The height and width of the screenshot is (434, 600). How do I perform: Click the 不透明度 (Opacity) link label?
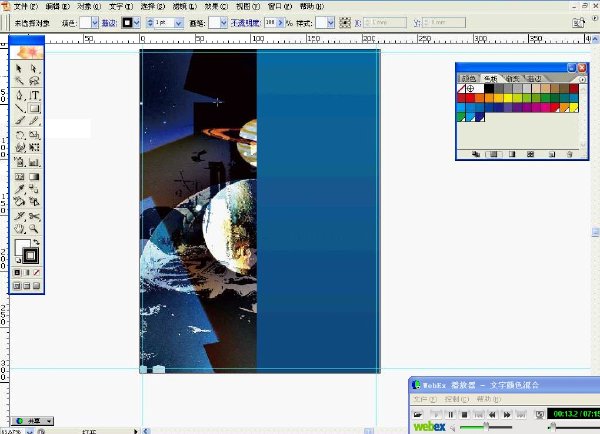(245, 23)
